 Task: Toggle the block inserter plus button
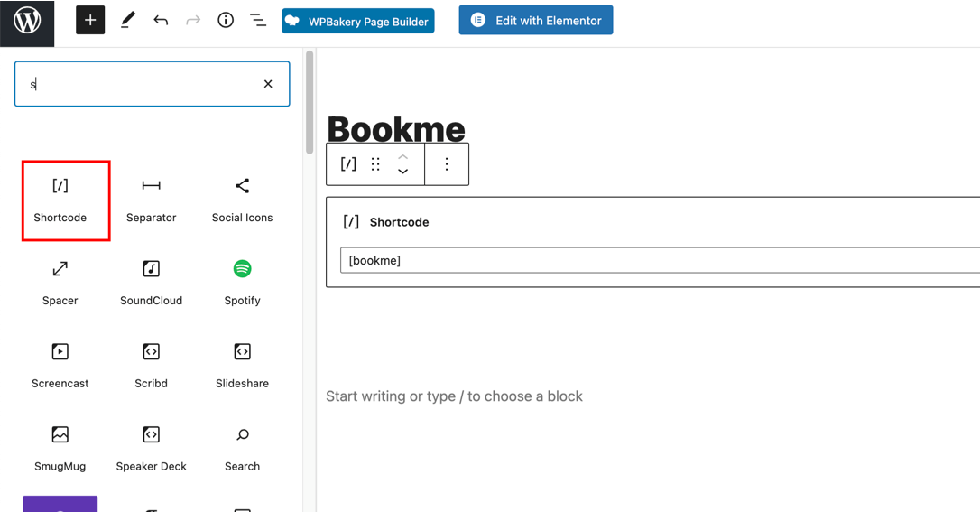tap(90, 21)
